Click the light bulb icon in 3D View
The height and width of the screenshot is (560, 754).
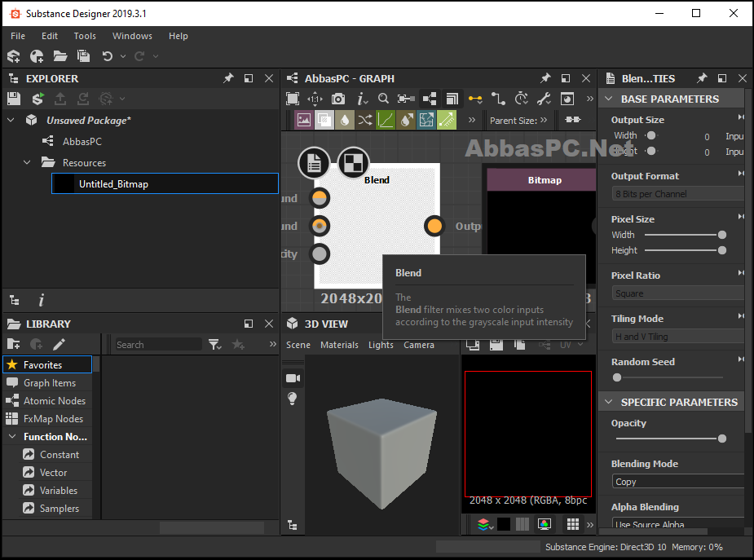coord(293,399)
